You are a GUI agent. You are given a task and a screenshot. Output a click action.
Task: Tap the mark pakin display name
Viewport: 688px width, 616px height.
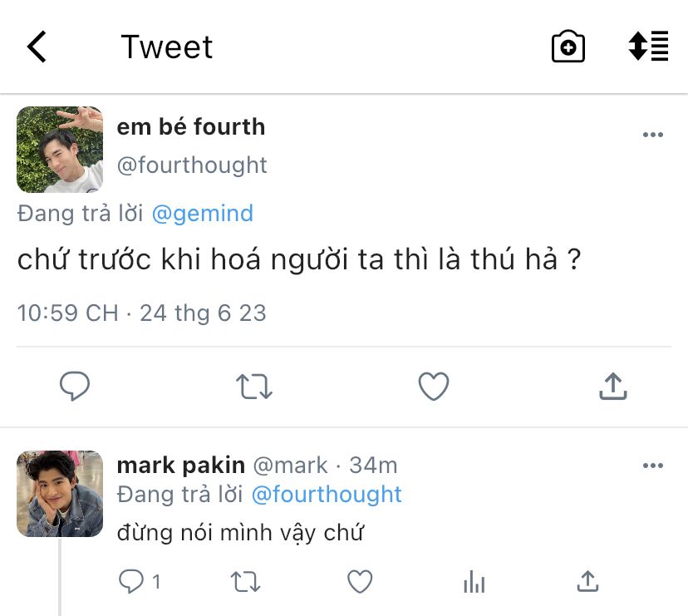[180, 465]
